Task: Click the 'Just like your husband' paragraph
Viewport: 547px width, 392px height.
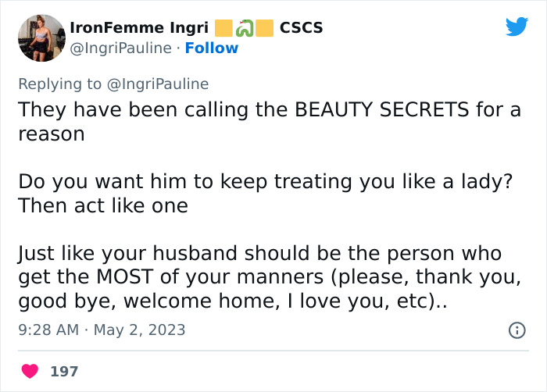Action: (270, 277)
